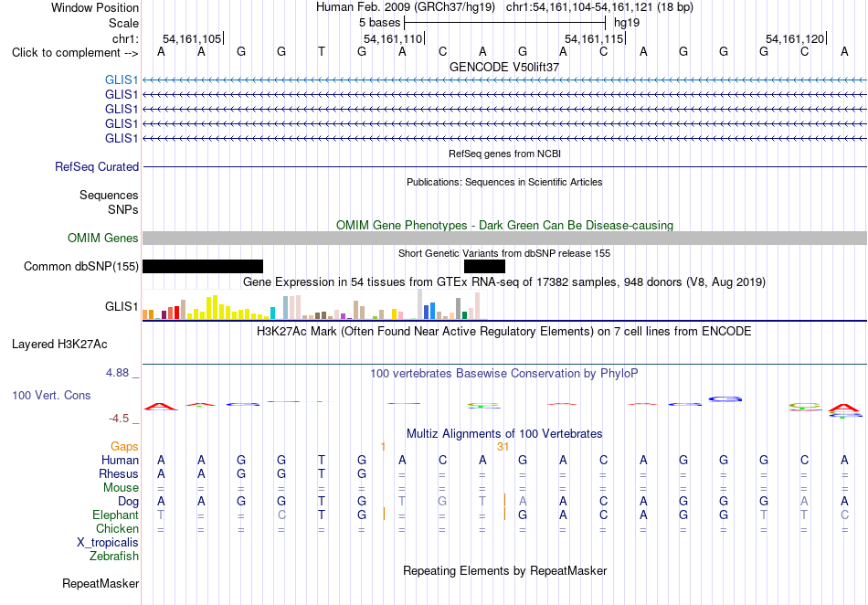This screenshot has height=605, width=868.
Task: Click the orange Gaps row label
Action: pyautogui.click(x=124, y=446)
